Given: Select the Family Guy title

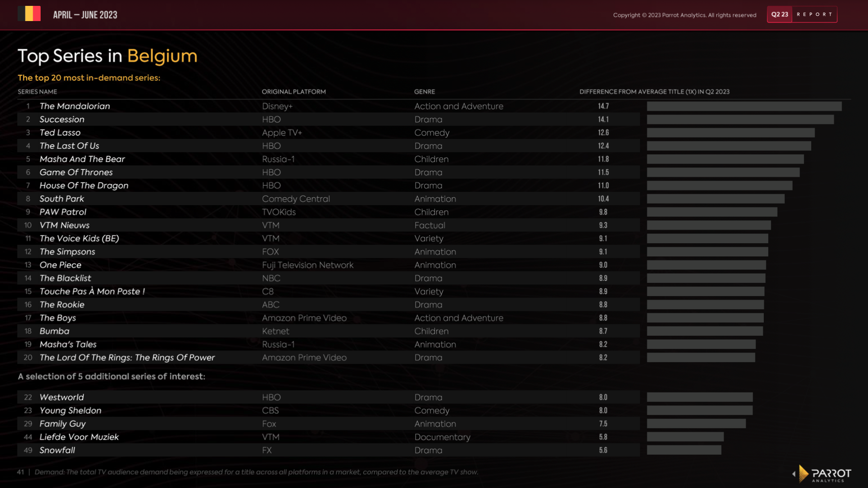Looking at the screenshot, I should point(62,424).
